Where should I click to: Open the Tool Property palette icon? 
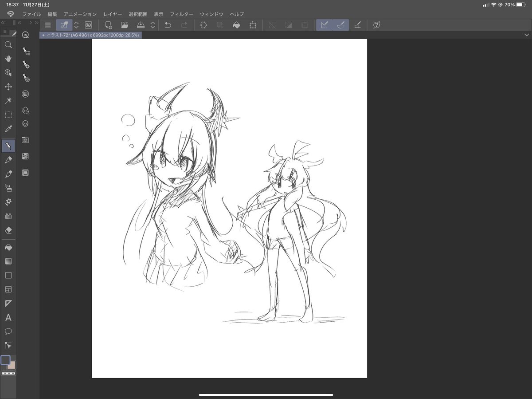(26, 64)
